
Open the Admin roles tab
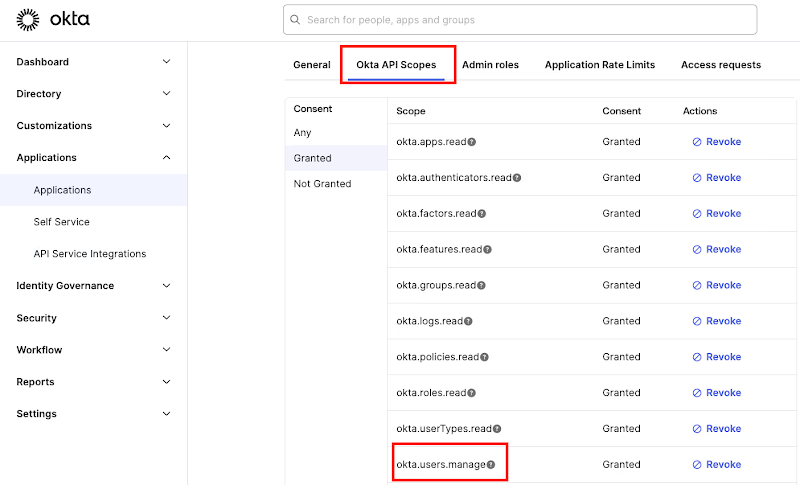tap(490, 65)
